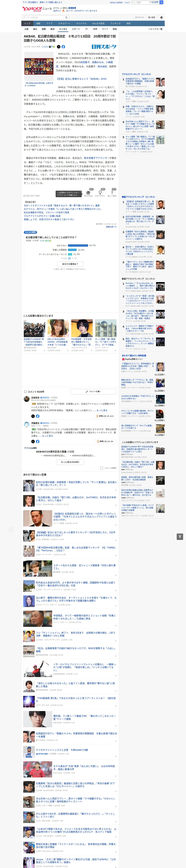The image size is (186, 868).
Task: Click the poll's 59 comments bubble
Action: click(x=42, y=241)
